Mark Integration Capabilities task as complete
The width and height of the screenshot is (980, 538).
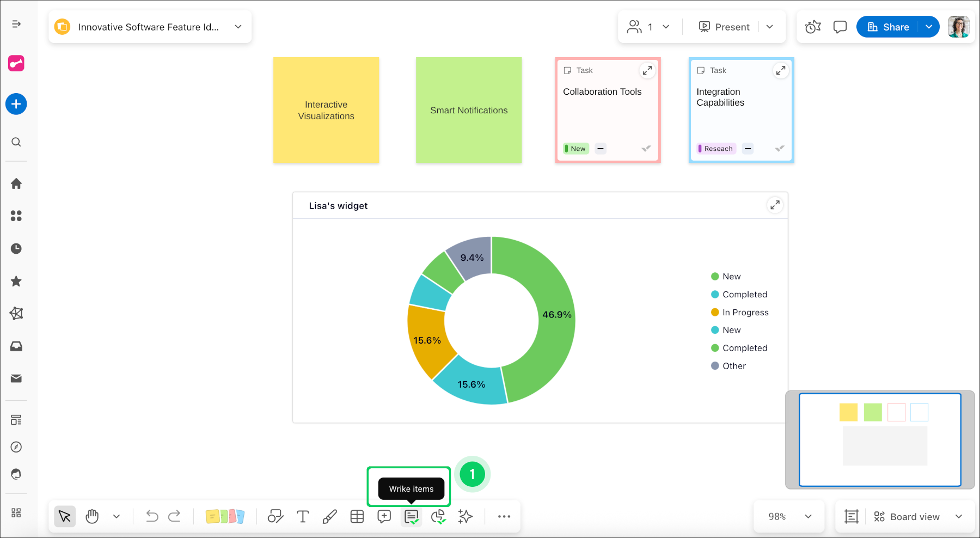click(x=780, y=149)
